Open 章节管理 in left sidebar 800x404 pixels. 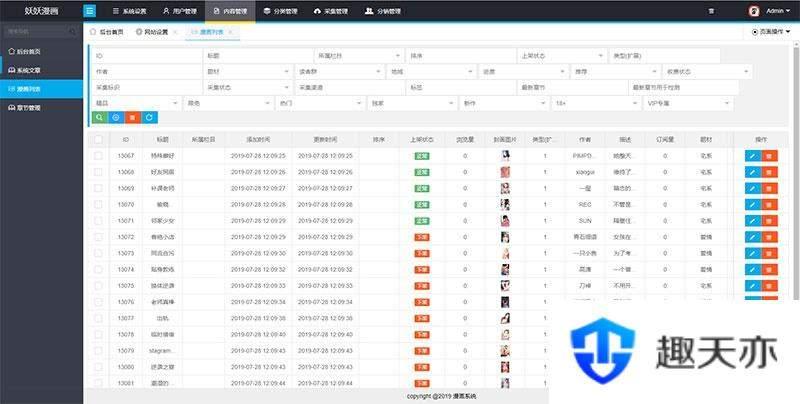[x=41, y=108]
